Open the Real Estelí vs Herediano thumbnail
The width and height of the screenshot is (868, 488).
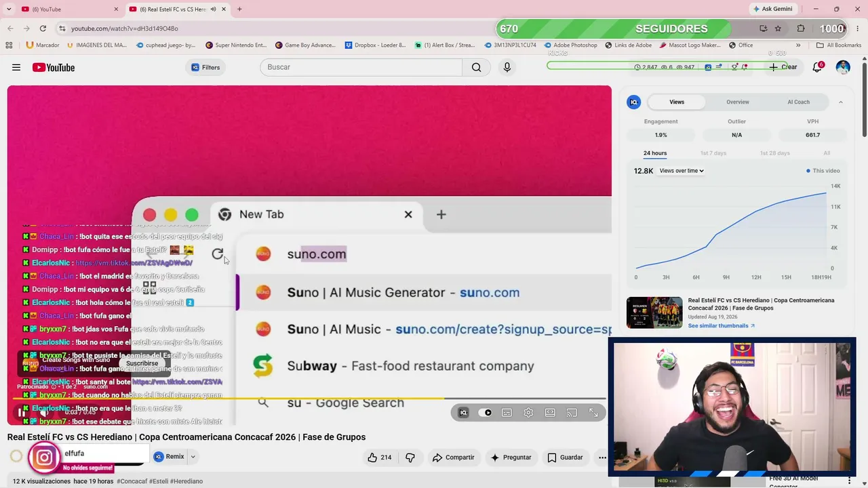pyautogui.click(x=654, y=312)
